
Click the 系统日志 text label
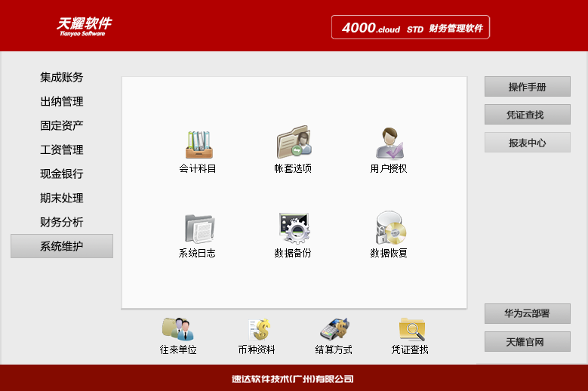(x=197, y=253)
